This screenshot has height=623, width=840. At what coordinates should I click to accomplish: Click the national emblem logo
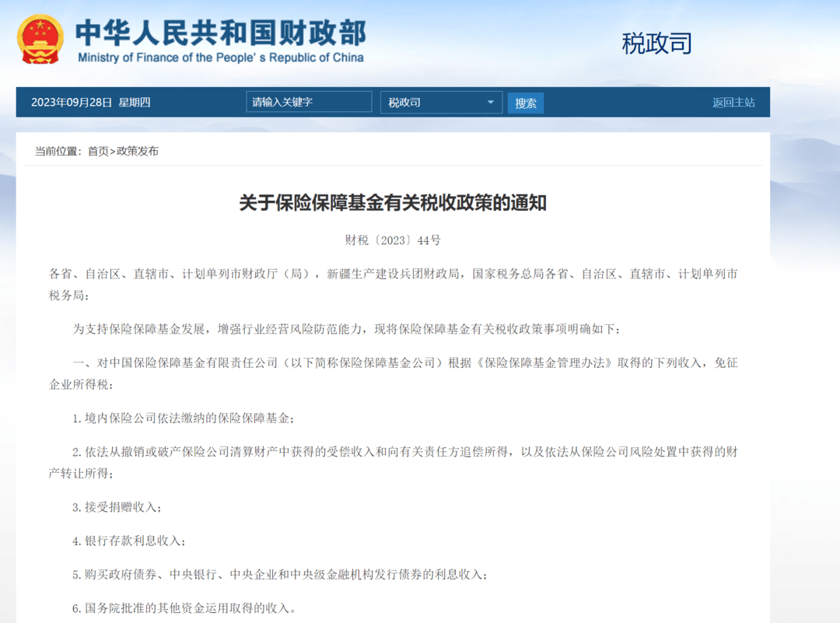[x=41, y=40]
